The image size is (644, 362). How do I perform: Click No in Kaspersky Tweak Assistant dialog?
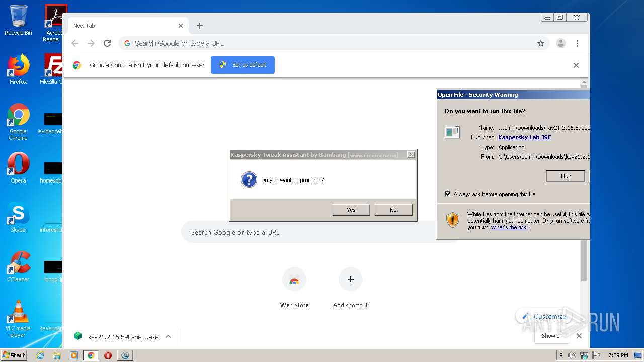(393, 210)
